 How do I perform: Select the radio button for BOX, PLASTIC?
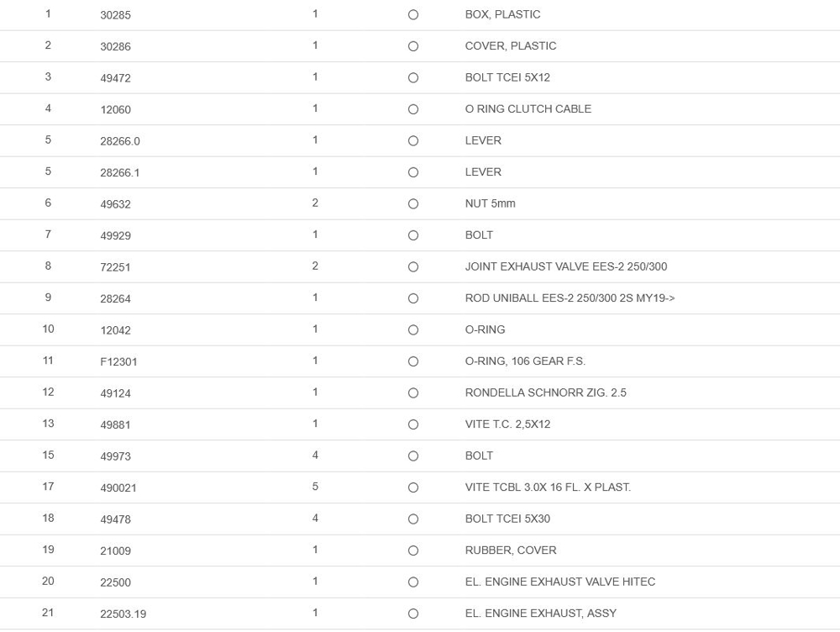(x=412, y=15)
